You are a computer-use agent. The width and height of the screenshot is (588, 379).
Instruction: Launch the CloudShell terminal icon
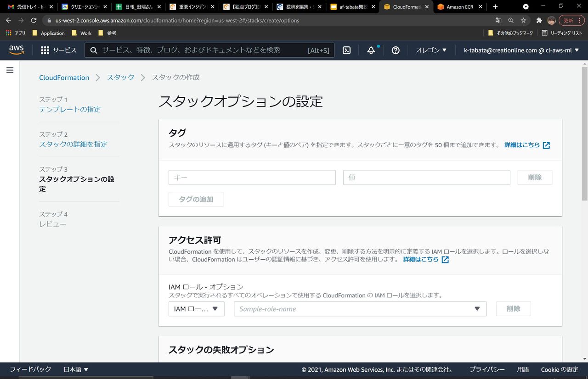tap(347, 50)
